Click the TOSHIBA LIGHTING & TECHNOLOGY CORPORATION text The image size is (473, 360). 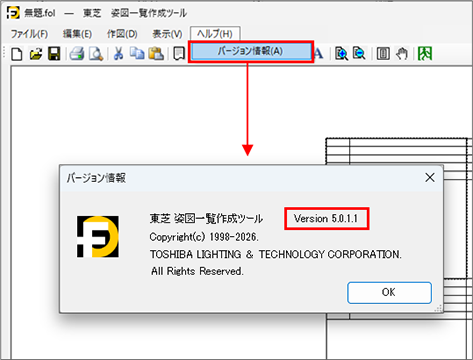coord(275,255)
